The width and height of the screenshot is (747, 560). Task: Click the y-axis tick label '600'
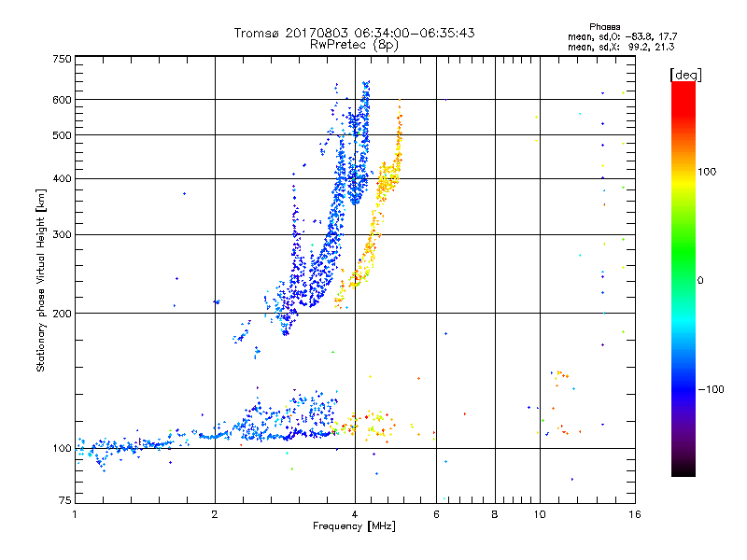pyautogui.click(x=63, y=100)
